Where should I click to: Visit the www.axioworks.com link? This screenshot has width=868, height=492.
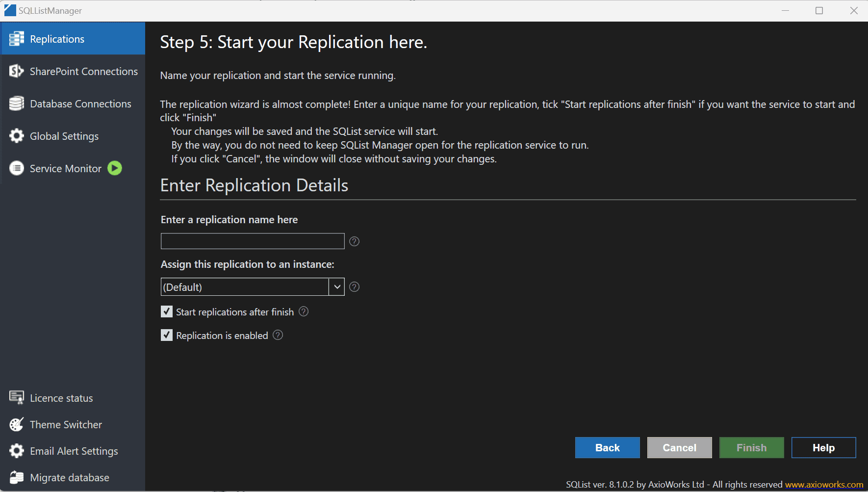click(x=824, y=485)
